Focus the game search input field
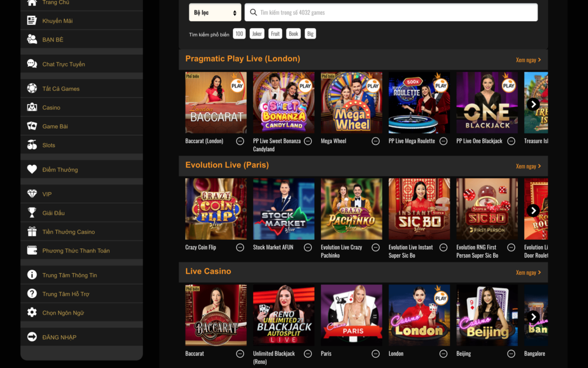 tap(391, 13)
